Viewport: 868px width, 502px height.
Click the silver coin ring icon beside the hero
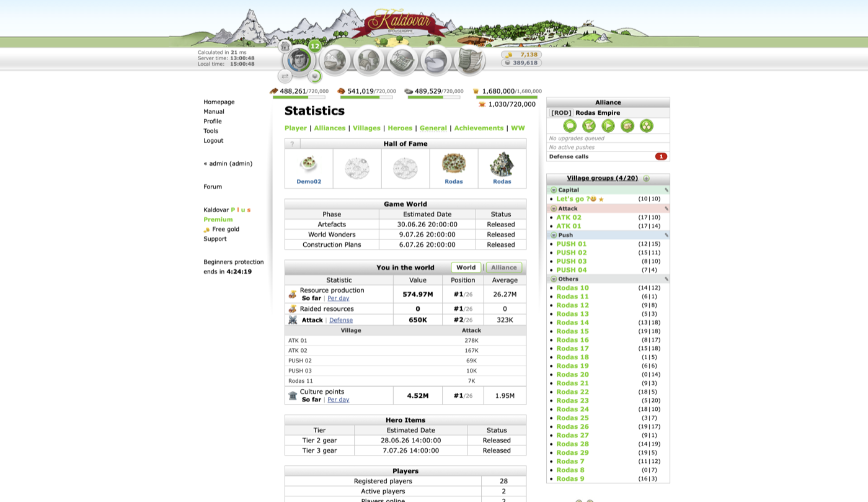coord(315,76)
